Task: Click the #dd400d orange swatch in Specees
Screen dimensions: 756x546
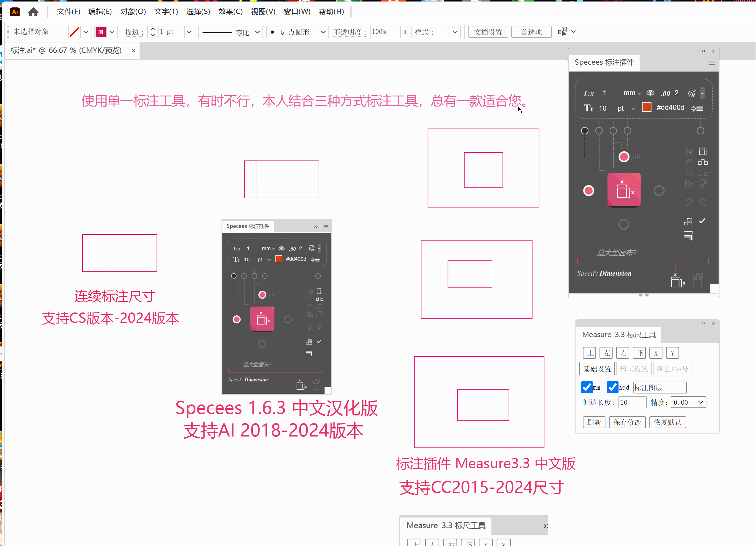Action: point(646,107)
